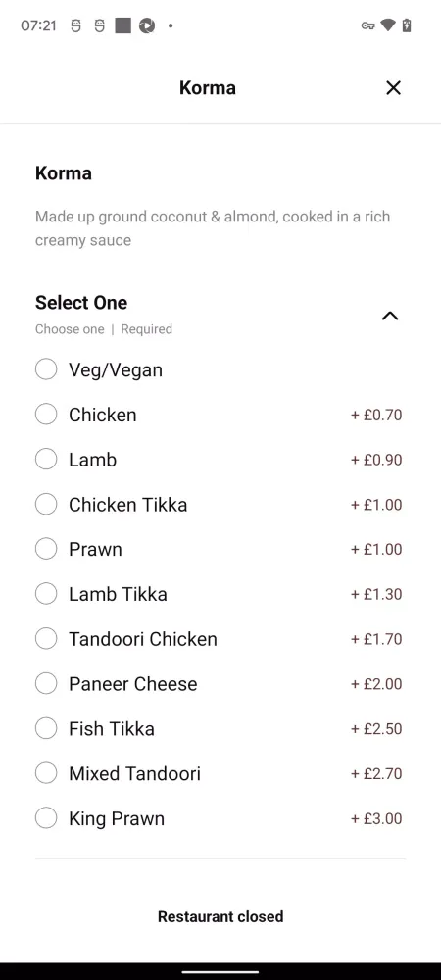Choose the Chicken radio button
This screenshot has height=980, width=441.
coord(46,415)
